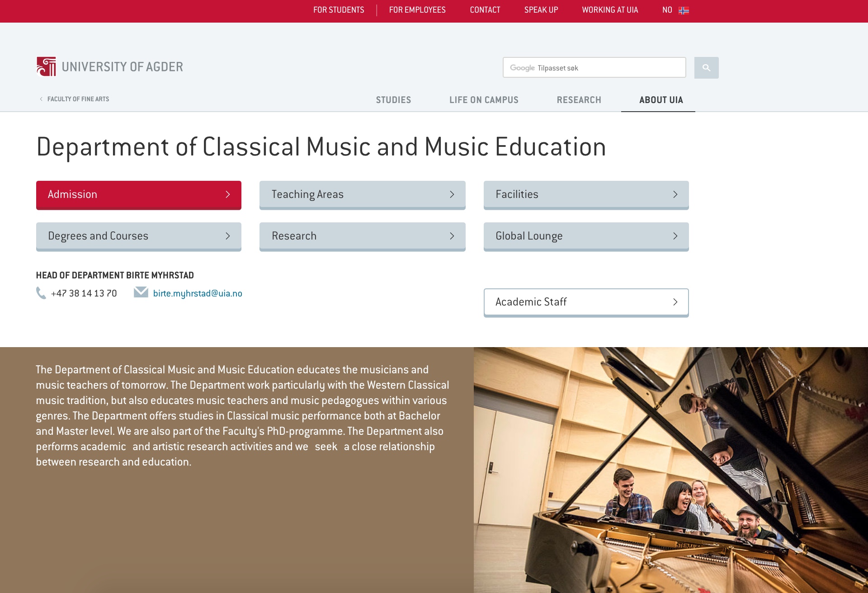Click the phone icon beside the number

pyautogui.click(x=41, y=293)
